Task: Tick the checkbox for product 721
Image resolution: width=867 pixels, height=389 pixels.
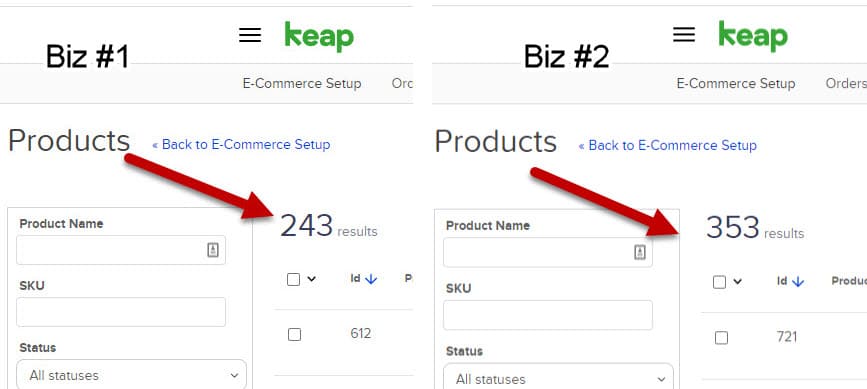Action: (721, 338)
